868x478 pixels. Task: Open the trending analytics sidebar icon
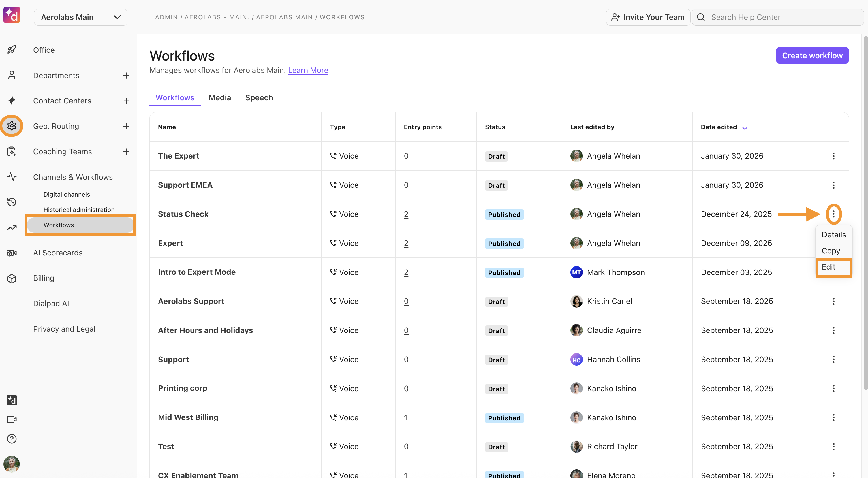click(x=12, y=228)
